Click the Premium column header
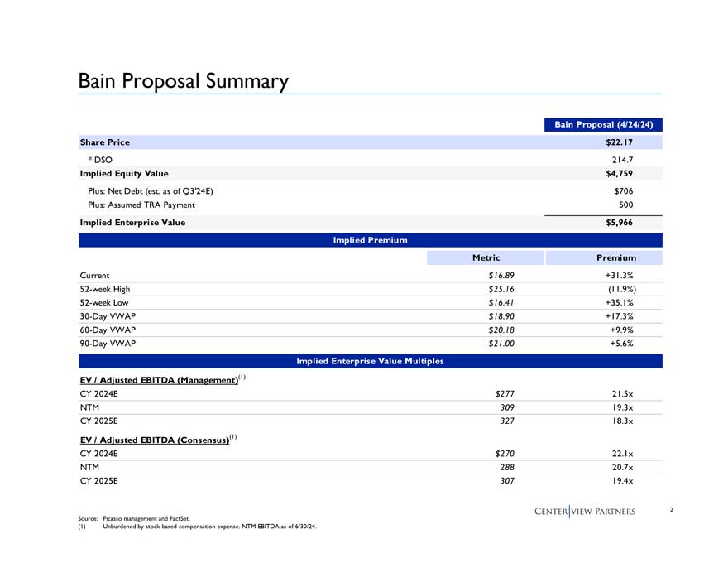The height and width of the screenshot is (563, 728). pos(614,257)
